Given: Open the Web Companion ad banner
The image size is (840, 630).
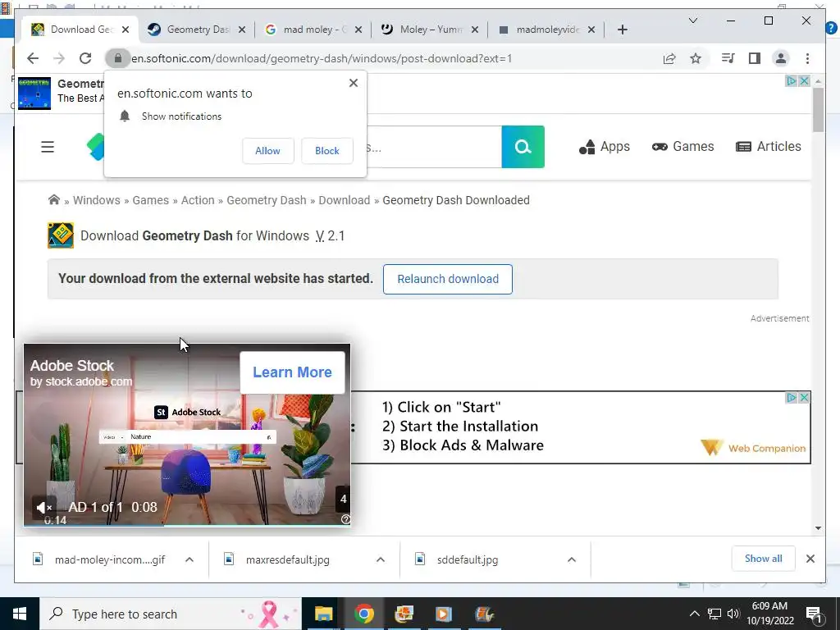Looking at the screenshot, I should [581, 427].
